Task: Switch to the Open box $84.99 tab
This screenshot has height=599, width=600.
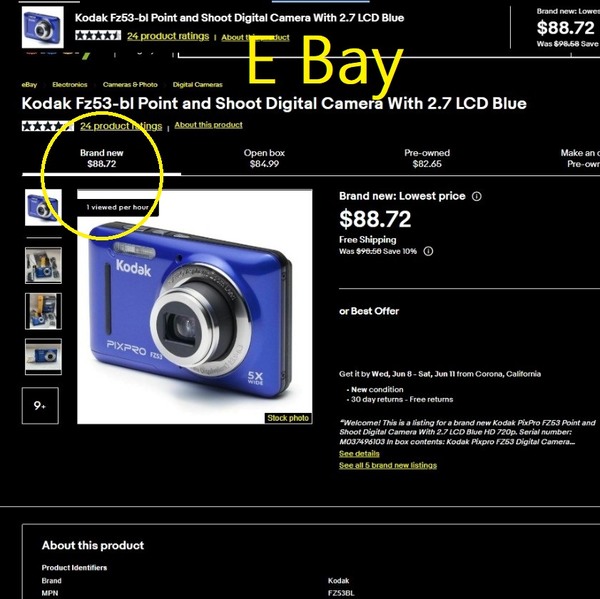Action: pos(264,158)
